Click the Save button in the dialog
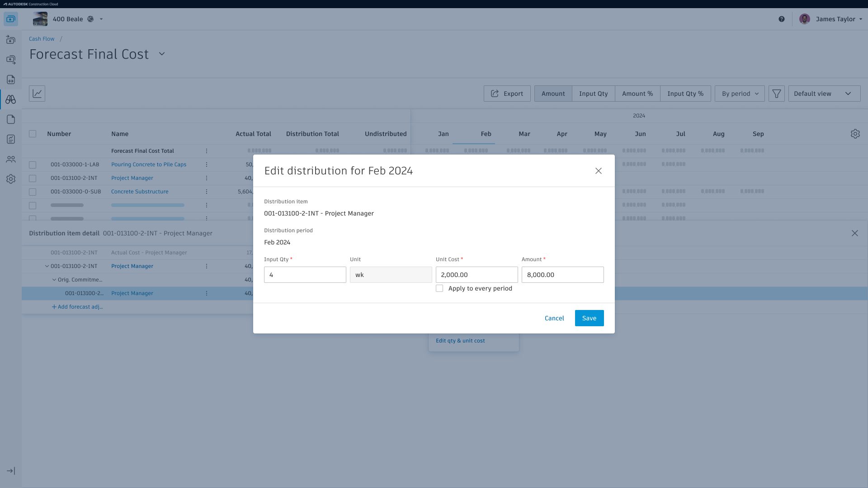Viewport: 868px width, 488px height. coord(589,318)
